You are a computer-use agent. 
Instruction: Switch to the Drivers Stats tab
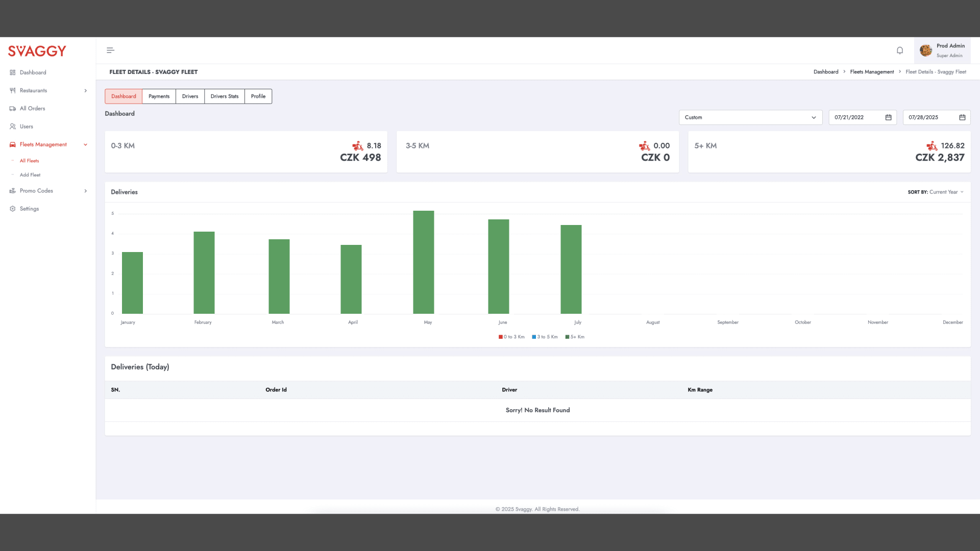[224, 96]
